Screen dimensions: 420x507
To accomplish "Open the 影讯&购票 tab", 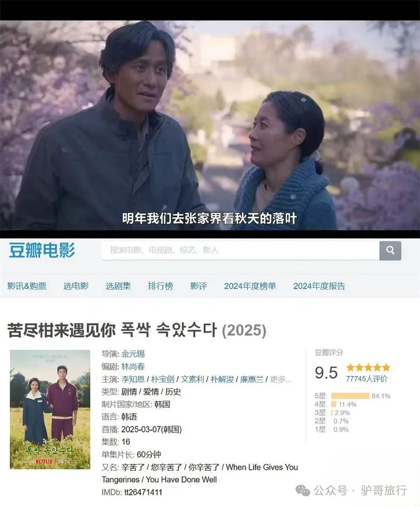I will (x=27, y=286).
